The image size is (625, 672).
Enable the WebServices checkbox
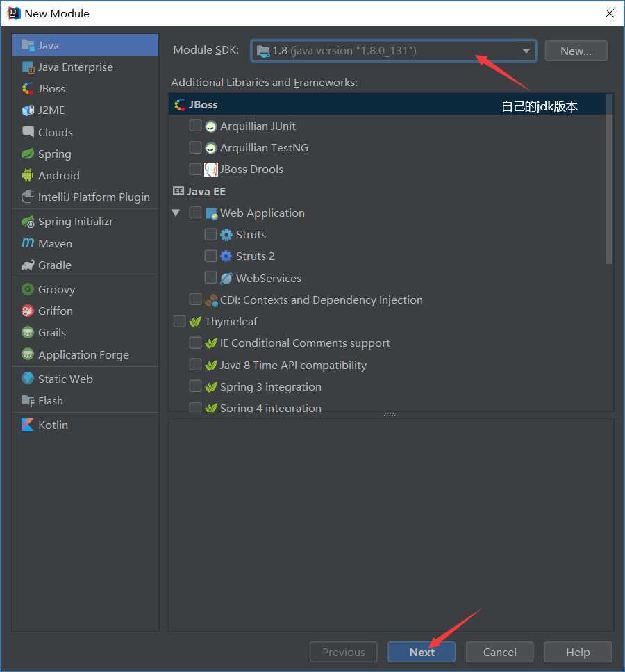(x=210, y=278)
